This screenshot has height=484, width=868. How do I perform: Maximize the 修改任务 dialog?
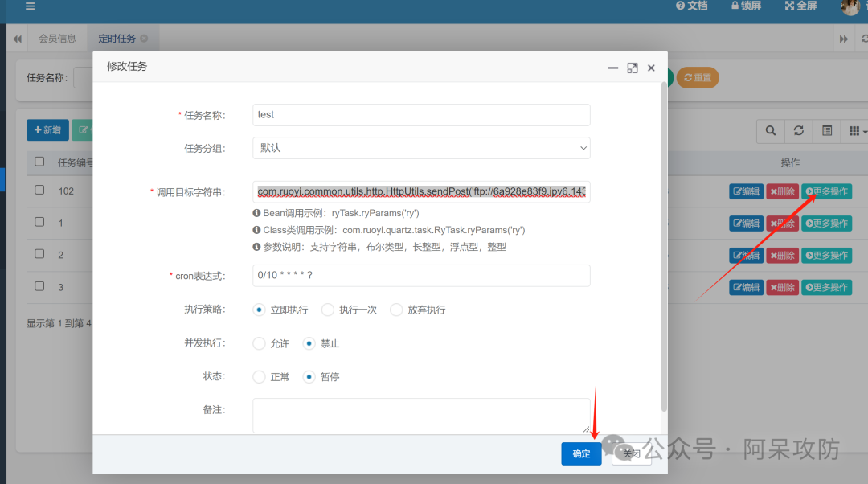[x=633, y=68]
